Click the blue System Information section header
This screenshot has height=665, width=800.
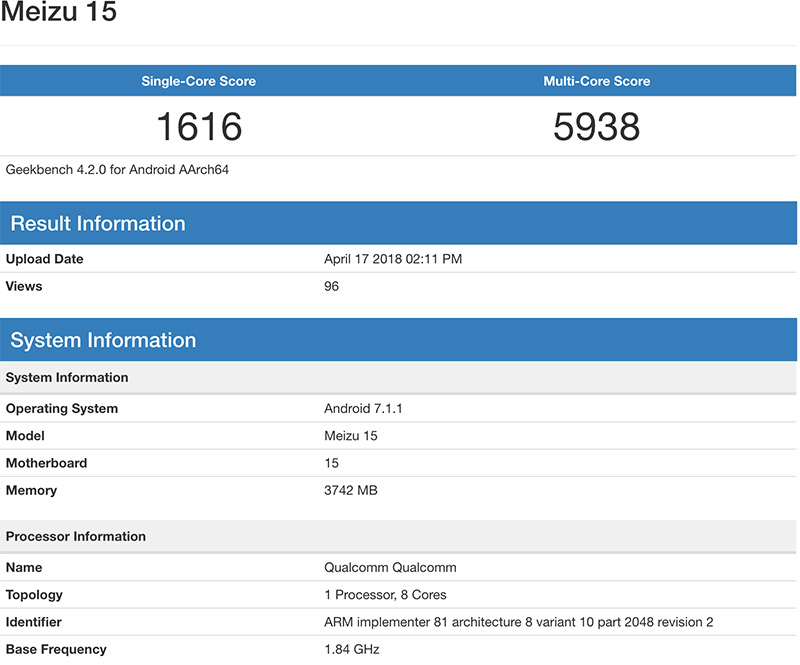tap(398, 340)
